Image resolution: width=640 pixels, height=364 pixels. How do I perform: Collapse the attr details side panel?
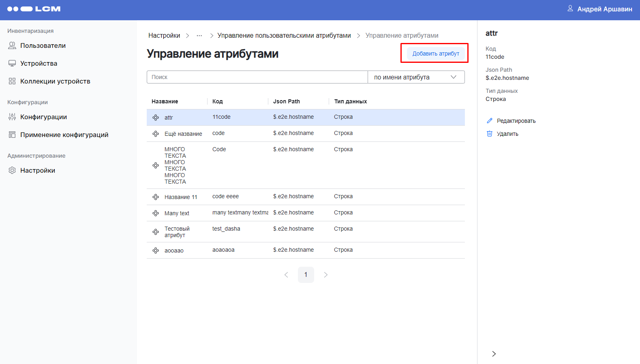(494, 354)
